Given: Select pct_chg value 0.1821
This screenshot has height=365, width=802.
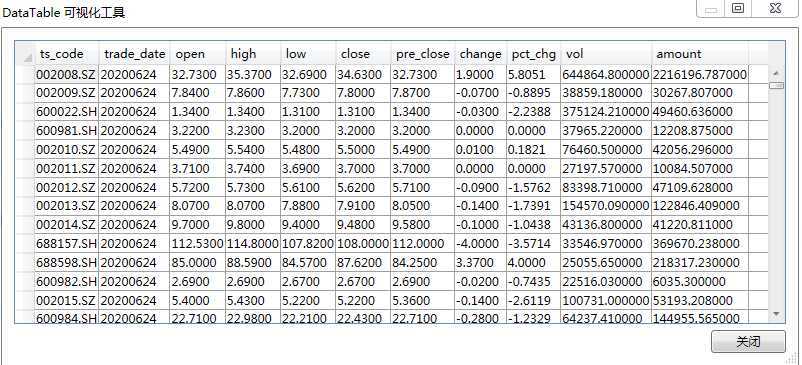Looking at the screenshot, I should pyautogui.click(x=533, y=150).
